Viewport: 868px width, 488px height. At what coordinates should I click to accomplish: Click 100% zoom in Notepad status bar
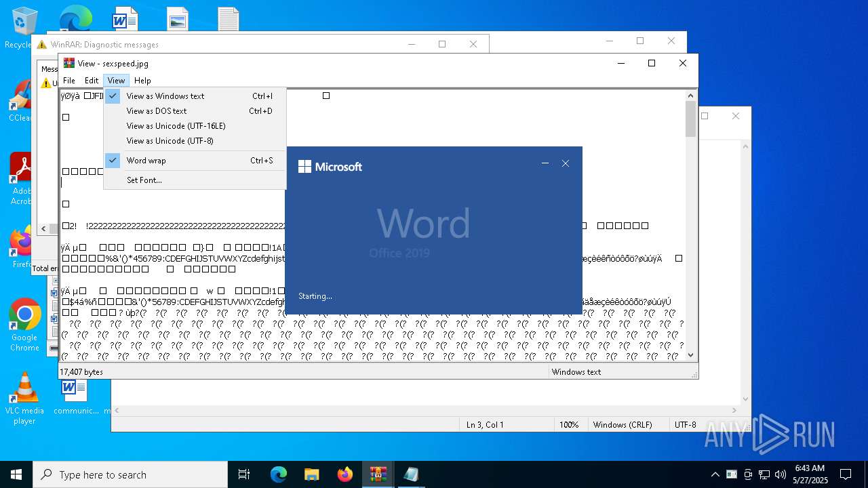(569, 425)
